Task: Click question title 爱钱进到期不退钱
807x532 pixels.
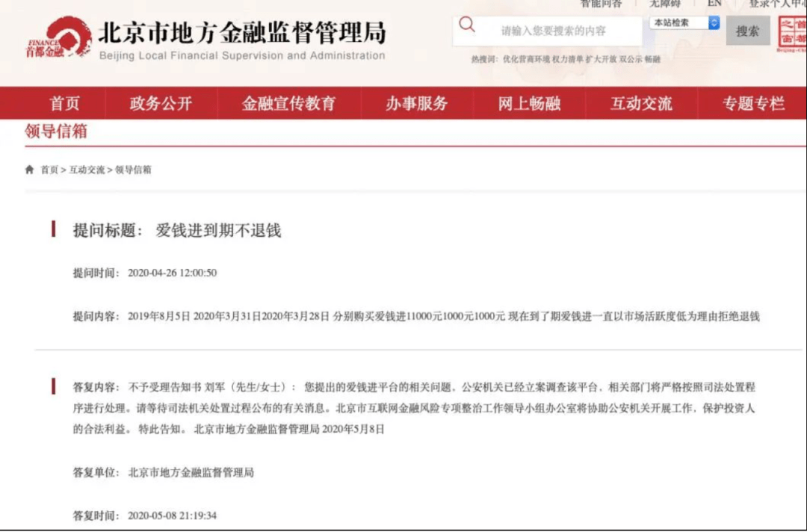Action: point(218,230)
